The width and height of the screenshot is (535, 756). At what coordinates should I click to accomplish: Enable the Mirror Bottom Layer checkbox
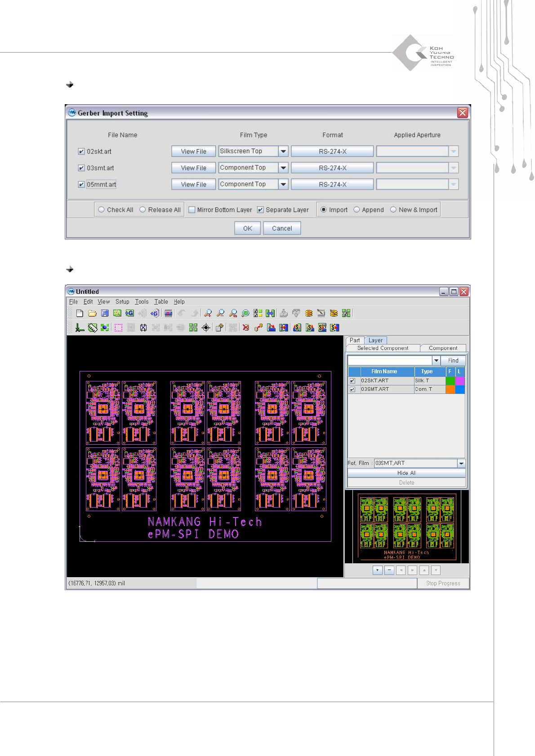(x=192, y=210)
